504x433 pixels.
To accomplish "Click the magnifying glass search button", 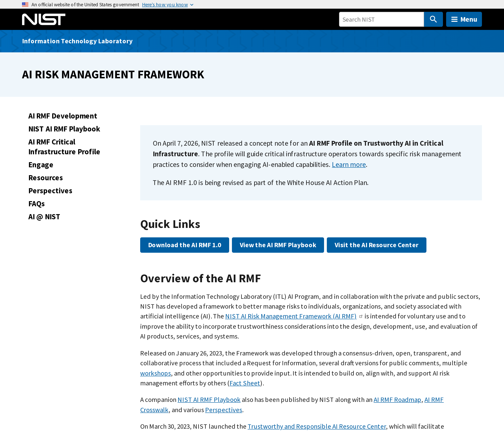I will pos(433,19).
